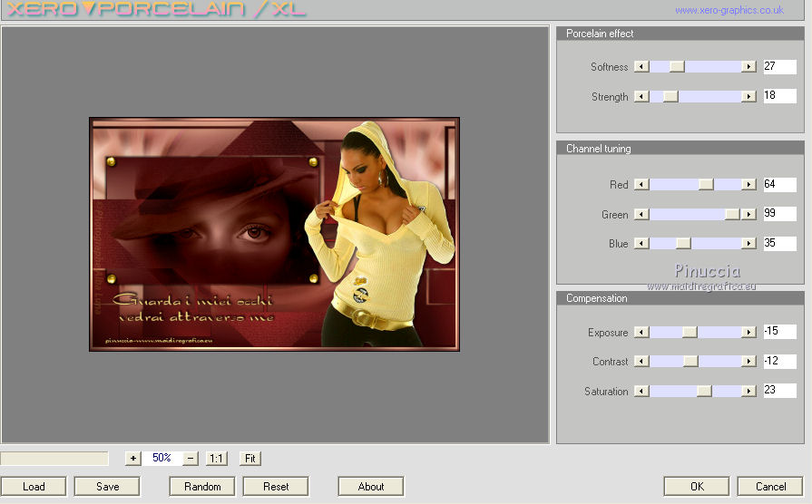Click the image preview thumbnail
The image size is (812, 504).
pos(274,234)
